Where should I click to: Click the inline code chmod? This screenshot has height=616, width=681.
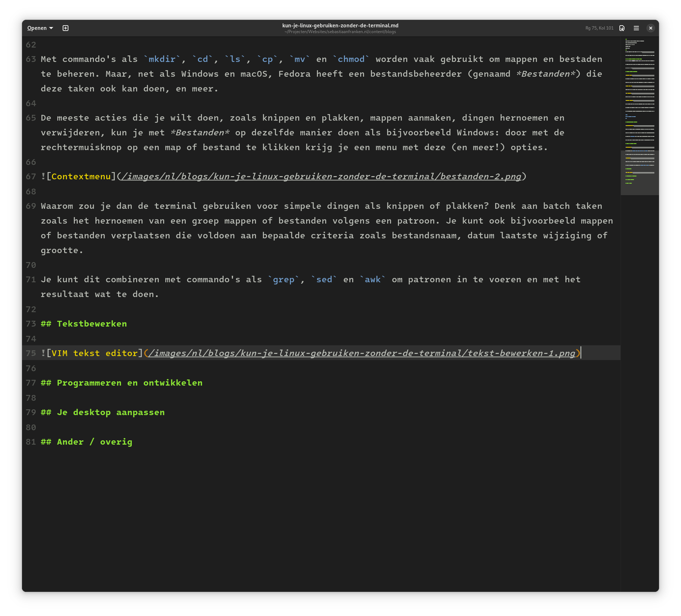[x=351, y=59]
